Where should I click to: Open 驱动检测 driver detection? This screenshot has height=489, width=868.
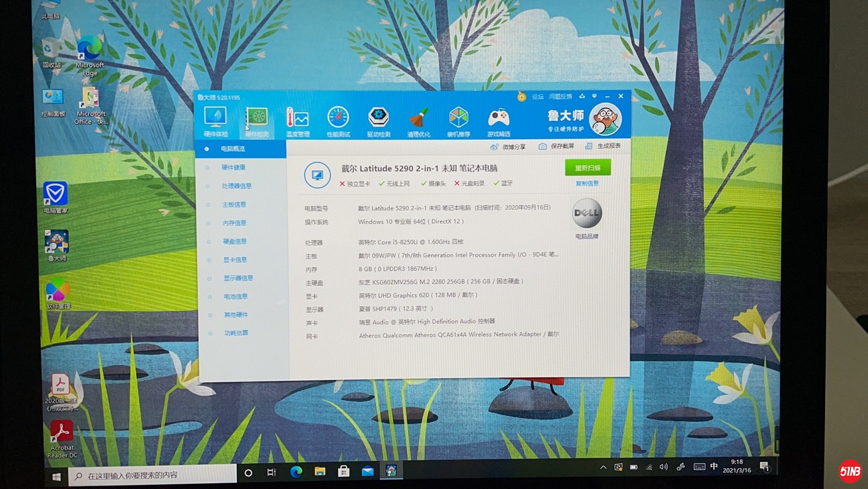coord(378,121)
